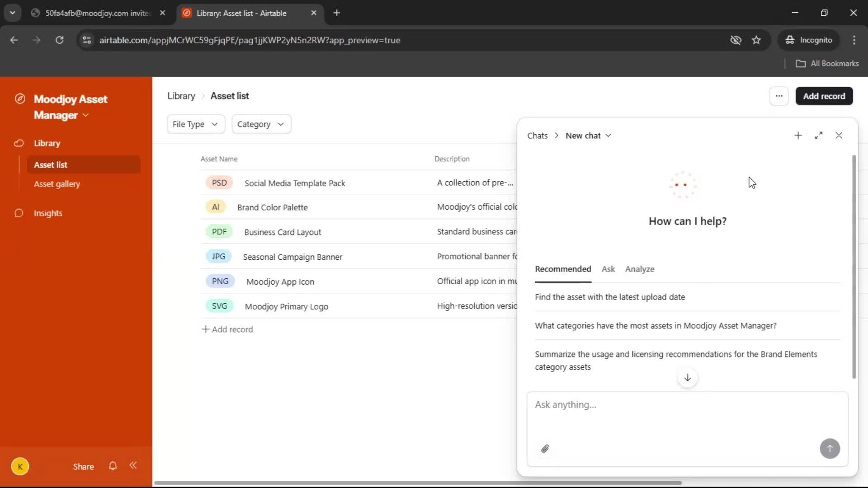Screen dimensions: 868x488
Task: Open the site information icon in address bar
Action: coord(87,40)
